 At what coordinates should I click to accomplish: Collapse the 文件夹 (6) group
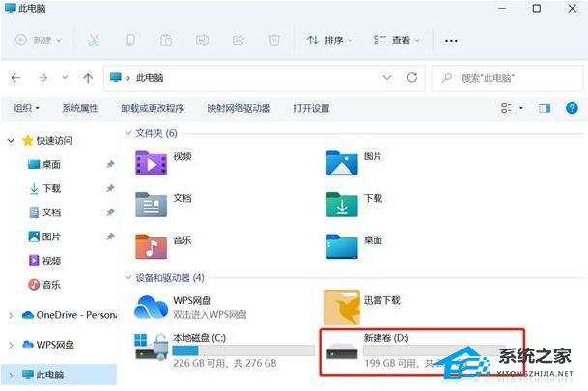(128, 132)
